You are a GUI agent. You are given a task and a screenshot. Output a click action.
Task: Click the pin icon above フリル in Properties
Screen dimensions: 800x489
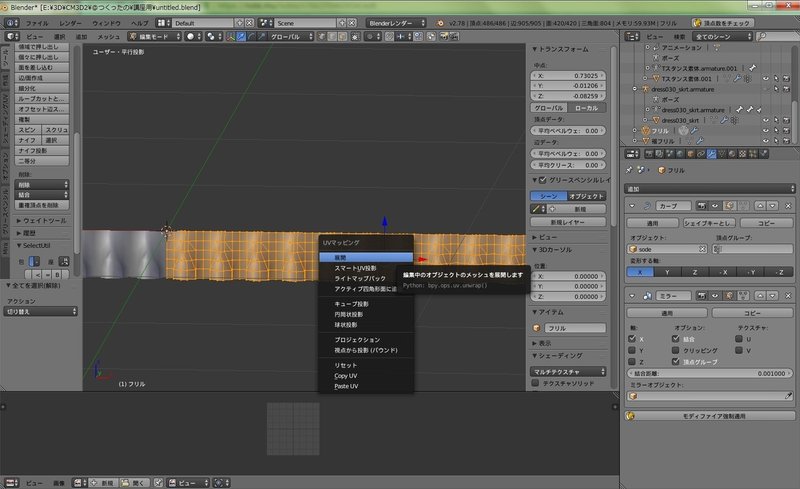629,170
